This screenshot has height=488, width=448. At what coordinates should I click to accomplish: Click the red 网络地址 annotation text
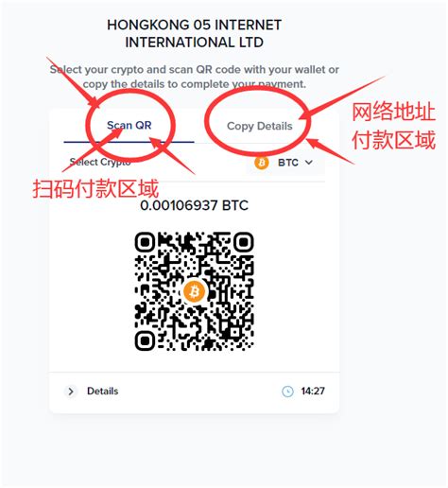pyautogui.click(x=393, y=113)
